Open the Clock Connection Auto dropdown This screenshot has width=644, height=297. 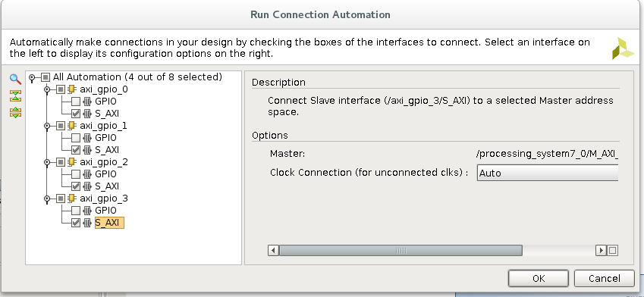tap(548, 173)
